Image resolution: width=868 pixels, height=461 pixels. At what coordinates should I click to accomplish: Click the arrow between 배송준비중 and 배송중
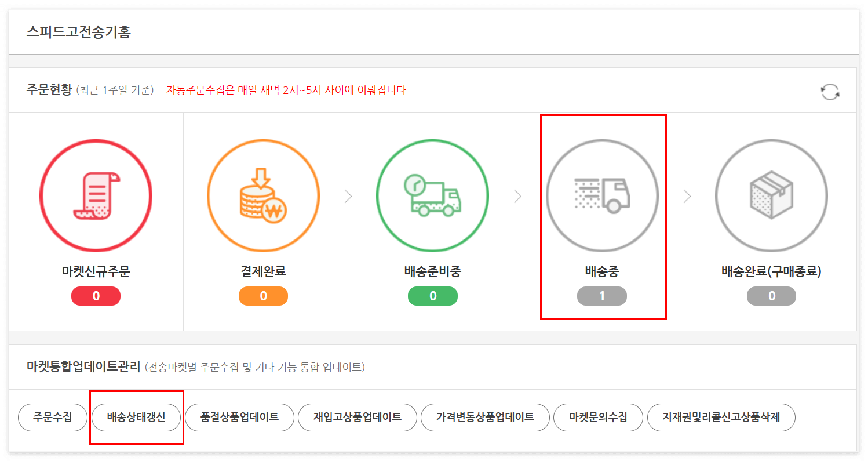tap(517, 196)
